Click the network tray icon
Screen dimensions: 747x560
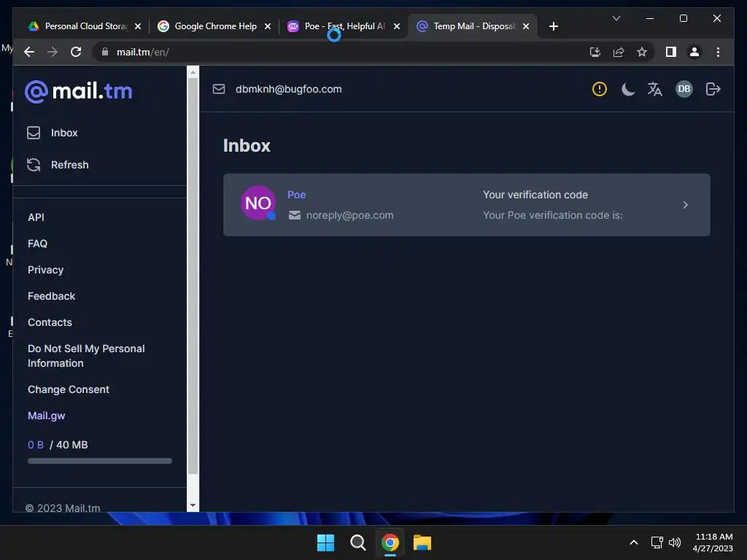tap(657, 542)
